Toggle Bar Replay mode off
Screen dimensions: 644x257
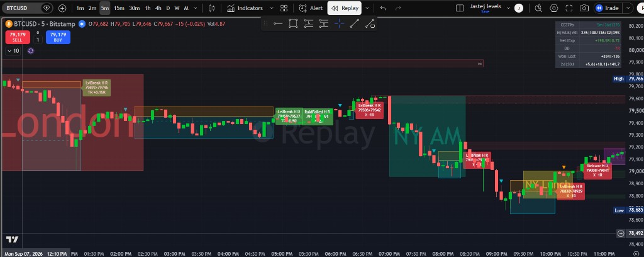(x=345, y=8)
